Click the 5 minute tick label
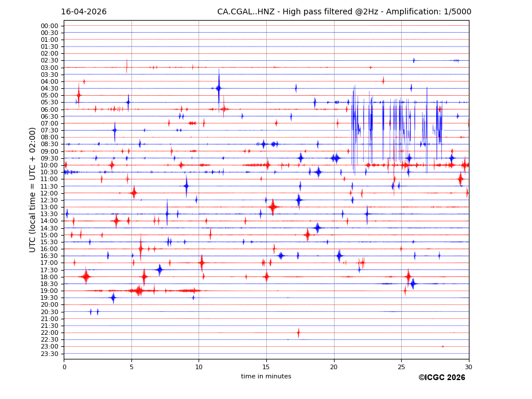This screenshot has height=399, width=532. (131, 367)
